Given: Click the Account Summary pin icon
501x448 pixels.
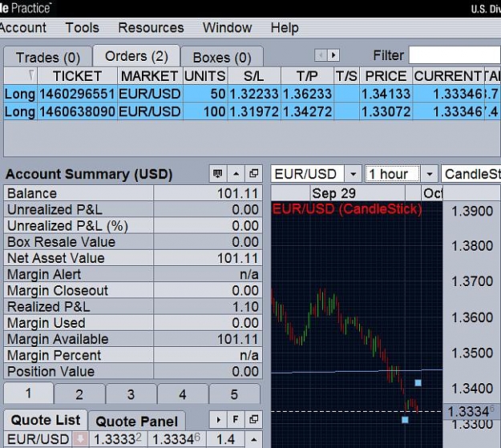Looking at the screenshot, I should point(218,174).
